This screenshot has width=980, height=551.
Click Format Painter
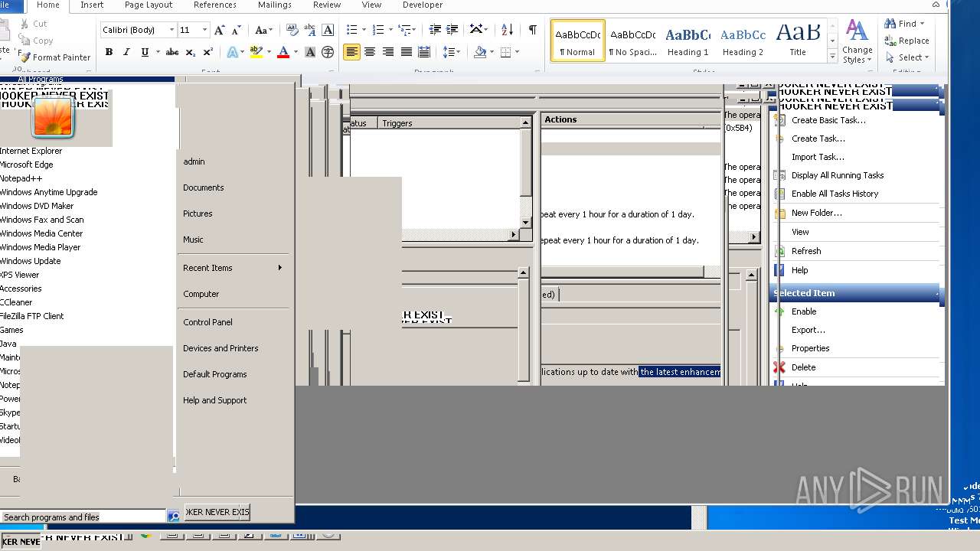click(x=55, y=57)
